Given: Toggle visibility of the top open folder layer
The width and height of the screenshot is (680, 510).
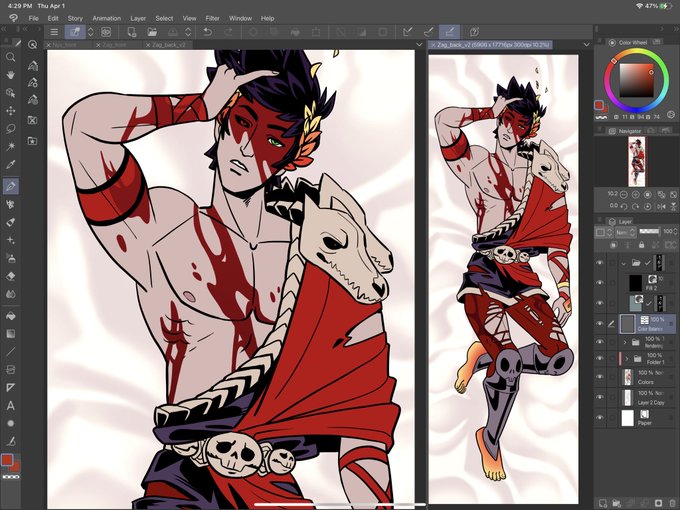Looking at the screenshot, I should [600, 262].
